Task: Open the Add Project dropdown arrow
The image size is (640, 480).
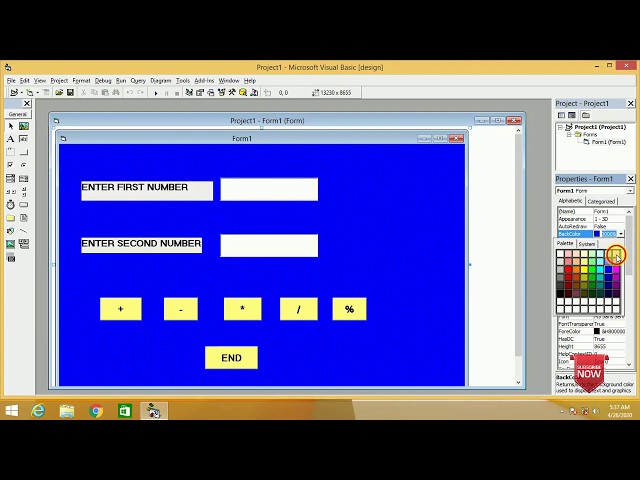Action: [21, 93]
